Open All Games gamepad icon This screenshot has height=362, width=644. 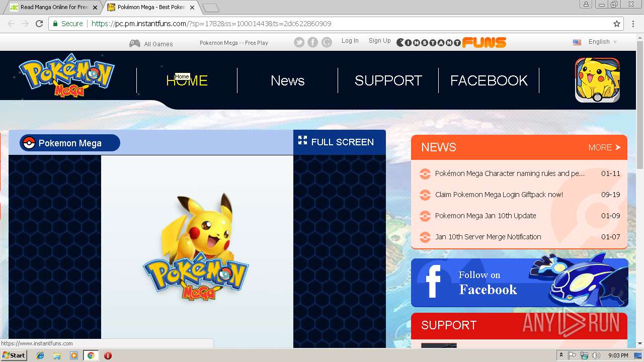pyautogui.click(x=135, y=43)
